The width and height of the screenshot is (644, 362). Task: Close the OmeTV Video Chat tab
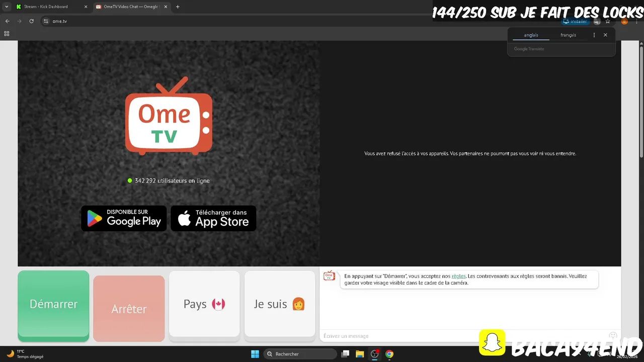(166, 7)
